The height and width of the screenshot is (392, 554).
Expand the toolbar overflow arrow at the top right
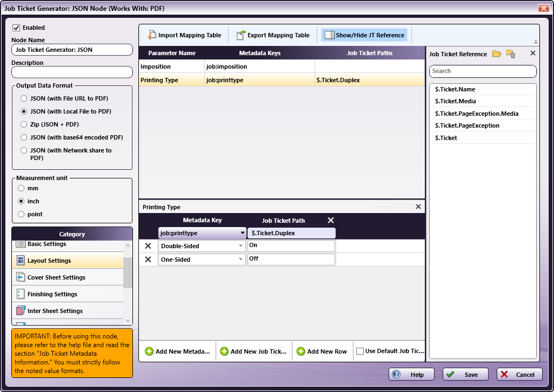coord(536,42)
